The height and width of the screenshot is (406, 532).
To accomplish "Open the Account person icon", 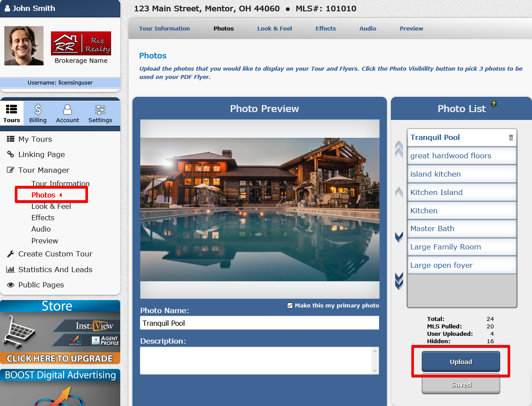I will (68, 109).
